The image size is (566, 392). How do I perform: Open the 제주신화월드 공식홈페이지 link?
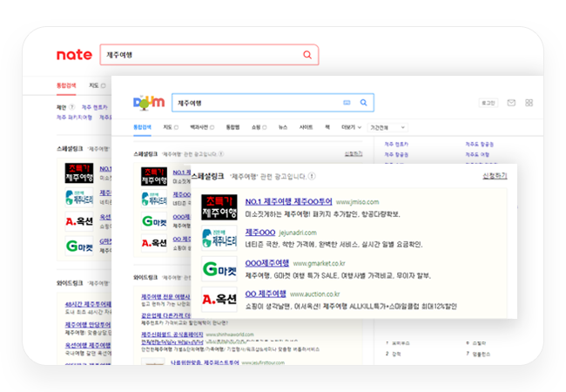coord(172,335)
